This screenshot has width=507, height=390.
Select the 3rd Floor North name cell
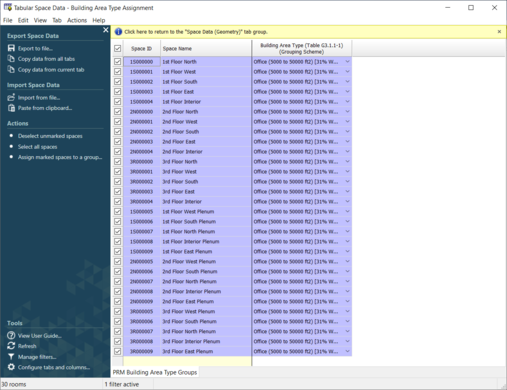[x=206, y=162]
